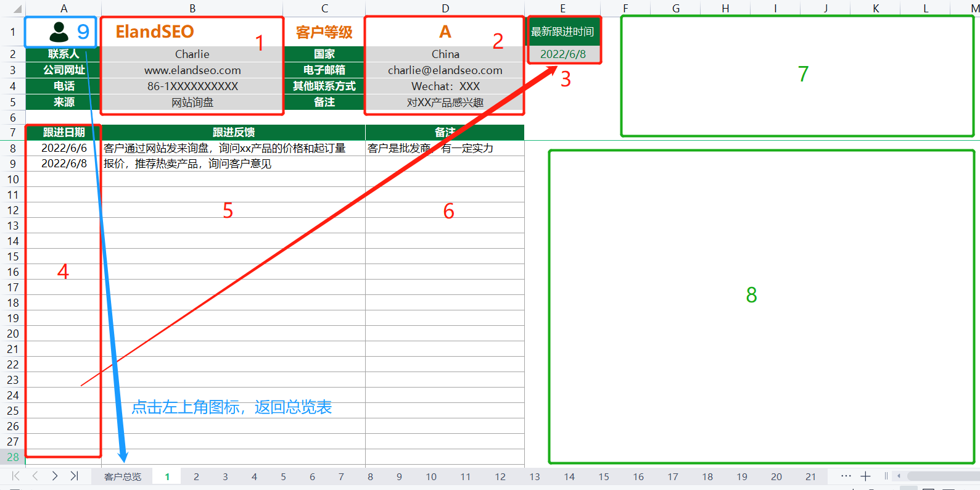The width and height of the screenshot is (980, 490).
Task: Select the 客户等级 label cell
Action: tap(324, 31)
